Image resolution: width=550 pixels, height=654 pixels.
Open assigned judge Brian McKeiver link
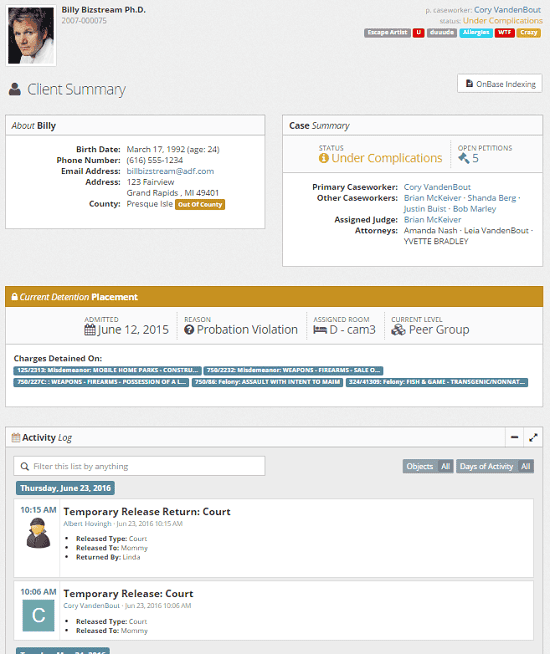coord(432,219)
